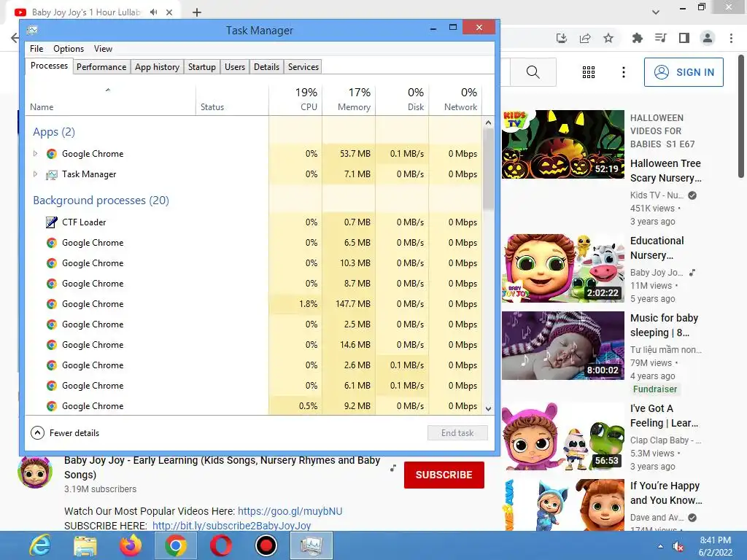The height and width of the screenshot is (560, 747).
Task: Mute the tab via speaker icon
Action: coord(153,12)
